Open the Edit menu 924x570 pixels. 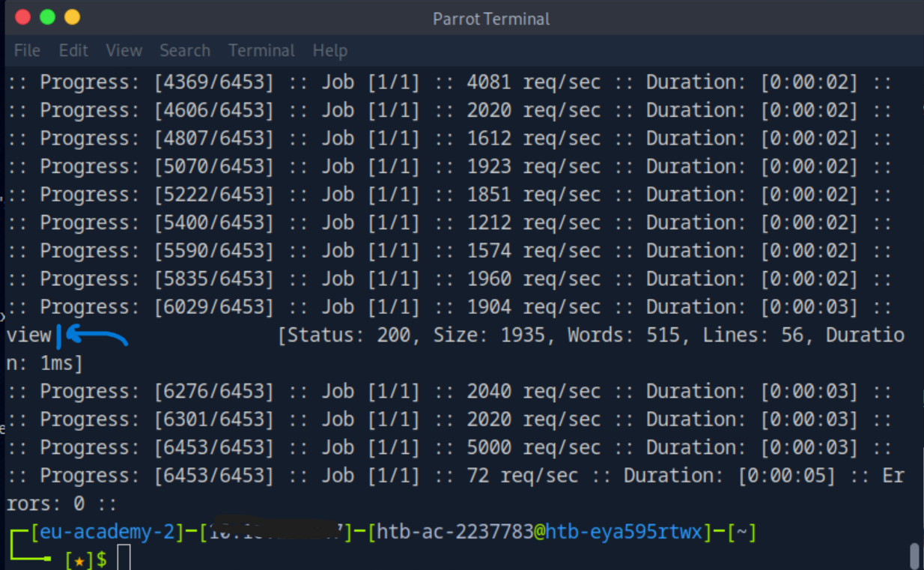point(73,50)
